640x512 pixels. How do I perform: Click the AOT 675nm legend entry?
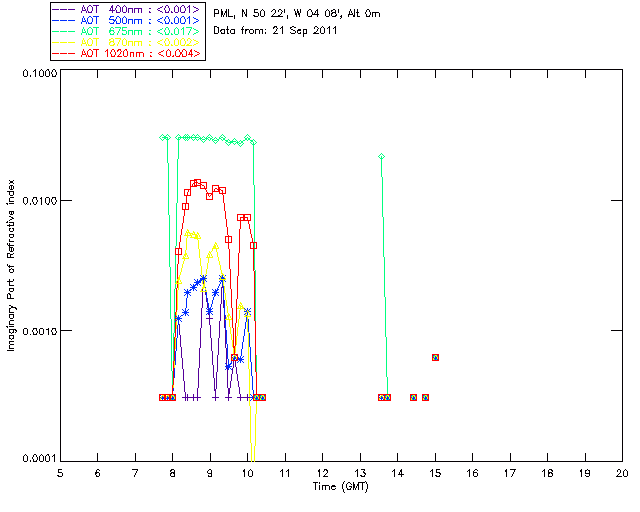coord(127,31)
